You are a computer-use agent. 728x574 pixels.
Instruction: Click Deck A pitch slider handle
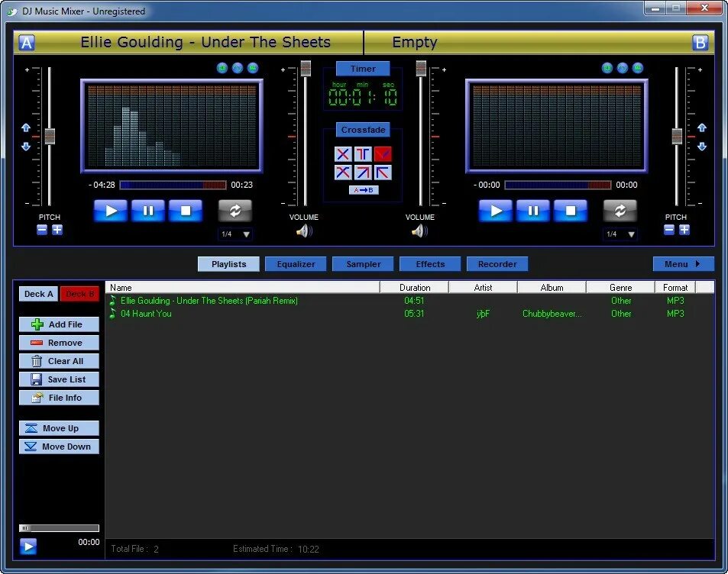(50, 137)
